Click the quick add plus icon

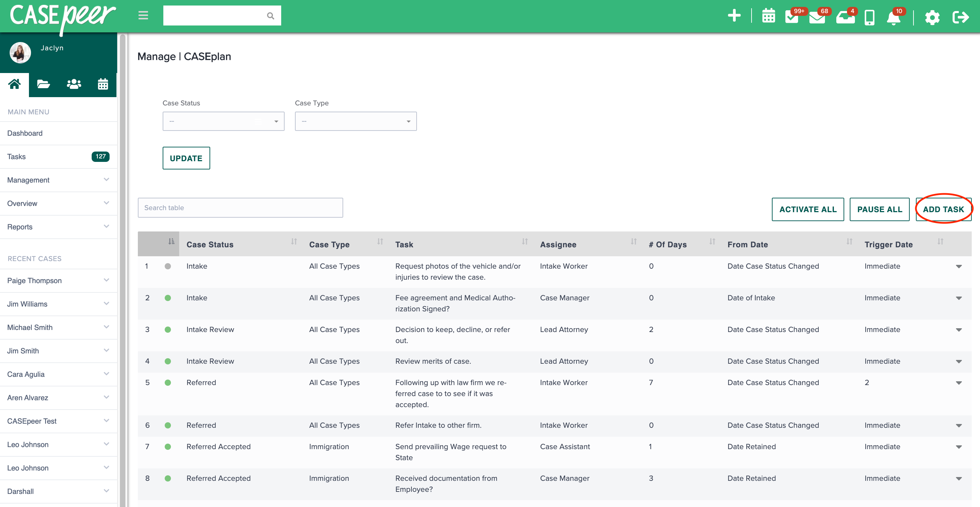734,16
